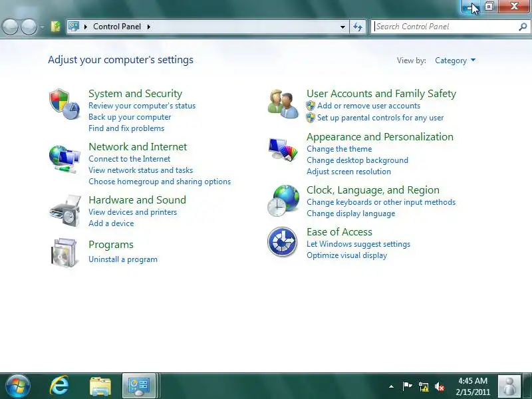
Task: Click Change display language
Action: pos(351,213)
